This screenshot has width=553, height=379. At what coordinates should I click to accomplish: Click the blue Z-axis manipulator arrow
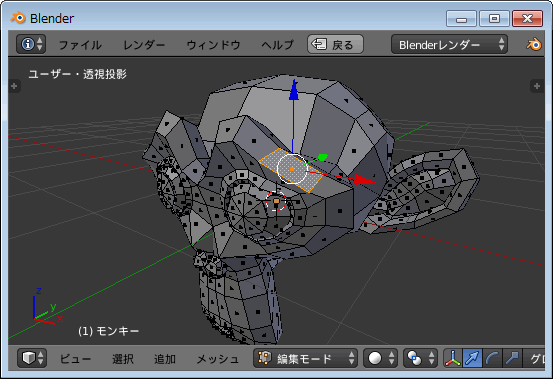[293, 91]
